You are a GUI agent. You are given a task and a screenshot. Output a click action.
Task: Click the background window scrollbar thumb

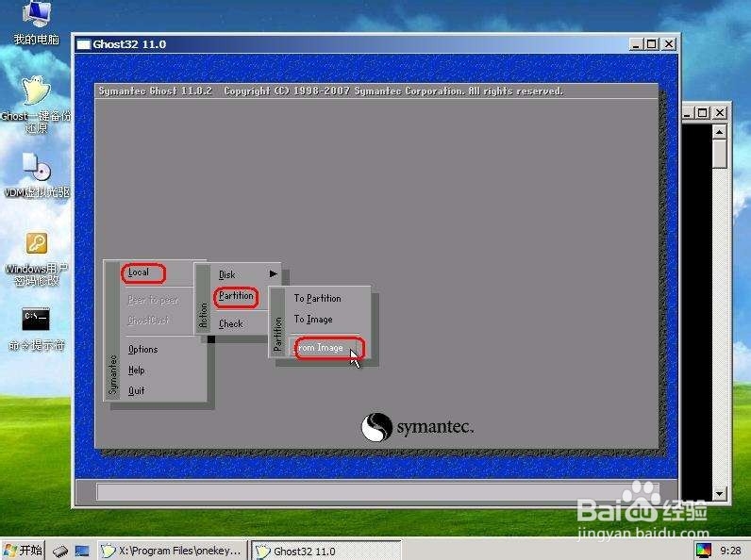(720, 154)
